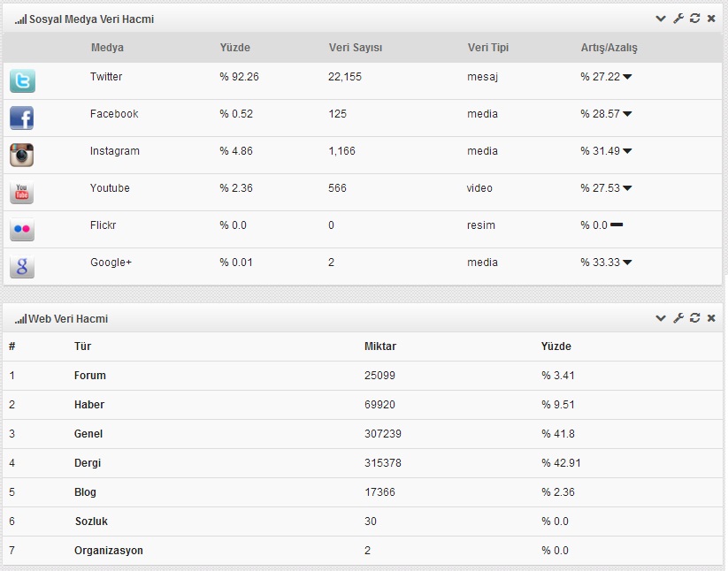
Task: Click the Instagram camera icon
Action: coord(22,155)
